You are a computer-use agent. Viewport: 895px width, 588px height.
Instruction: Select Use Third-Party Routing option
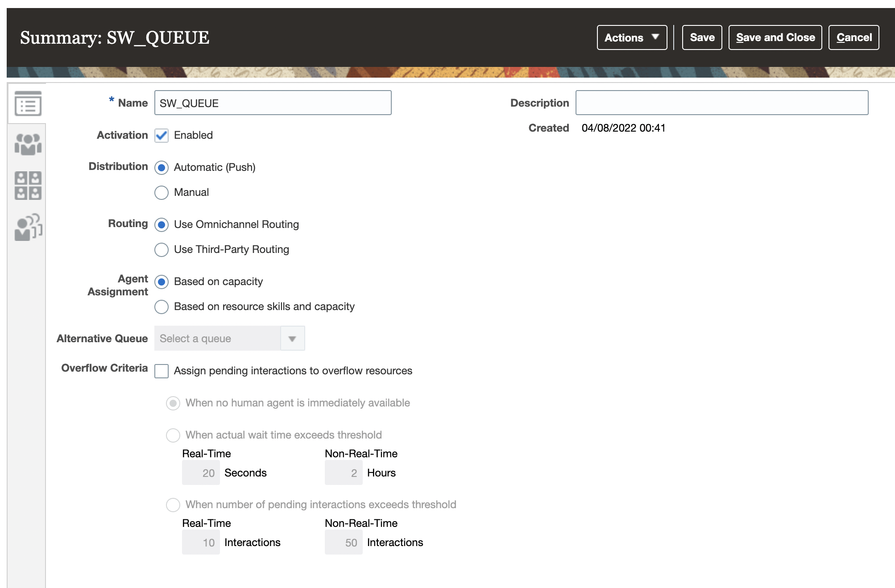(162, 250)
